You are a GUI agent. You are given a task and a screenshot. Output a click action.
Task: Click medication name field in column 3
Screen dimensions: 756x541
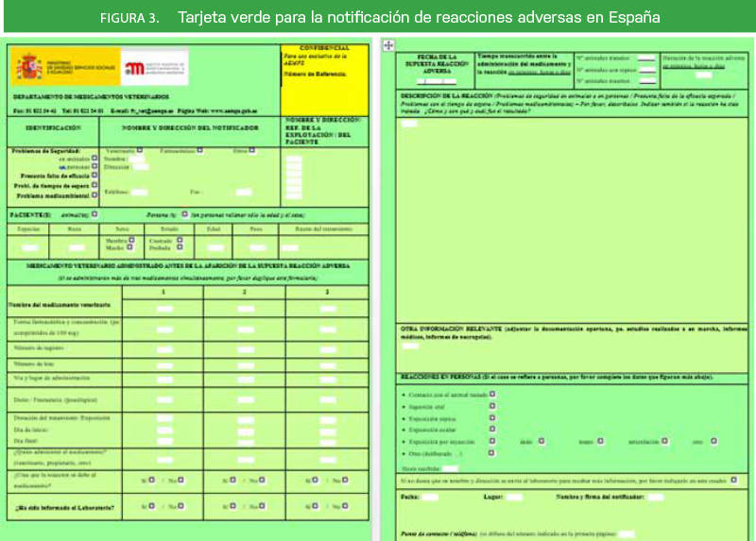pyautogui.click(x=328, y=309)
